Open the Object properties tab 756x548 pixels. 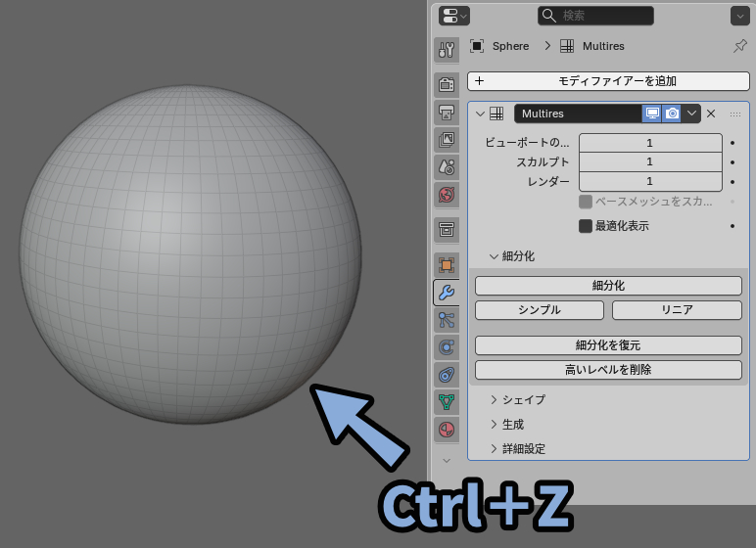446,264
